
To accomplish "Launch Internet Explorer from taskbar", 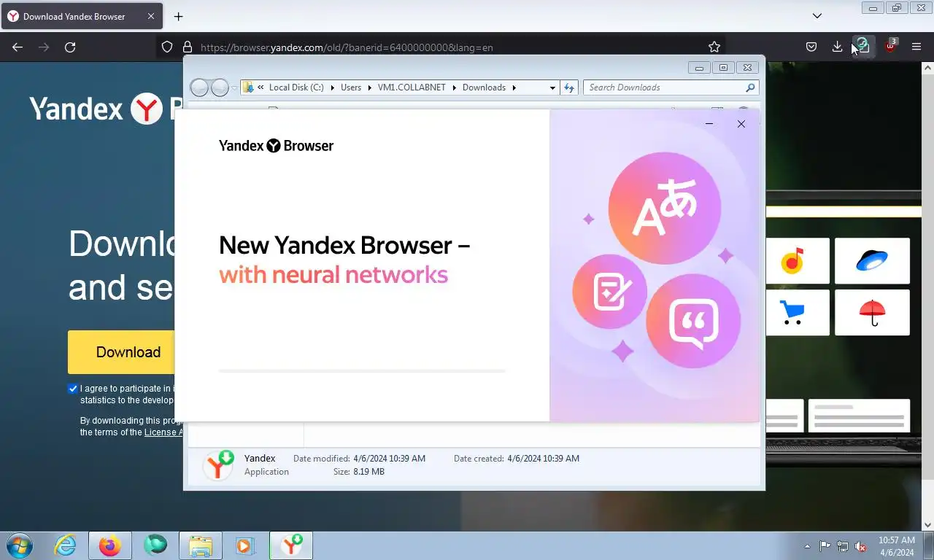I will [66, 545].
